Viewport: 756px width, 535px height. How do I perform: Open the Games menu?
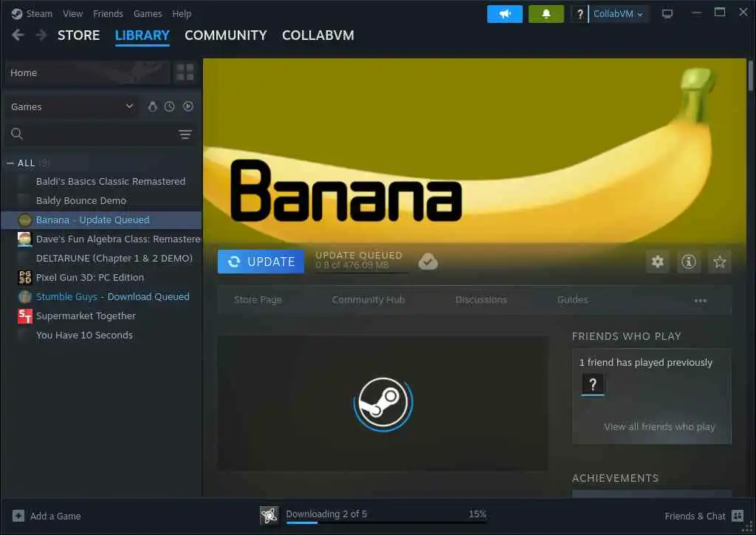pos(148,14)
